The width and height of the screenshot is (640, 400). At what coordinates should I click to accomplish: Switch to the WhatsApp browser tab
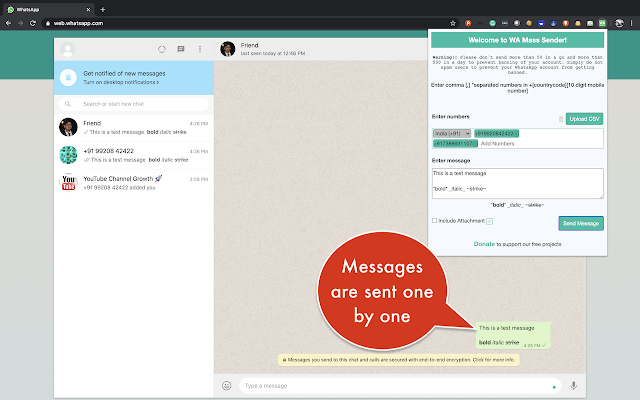[49, 9]
